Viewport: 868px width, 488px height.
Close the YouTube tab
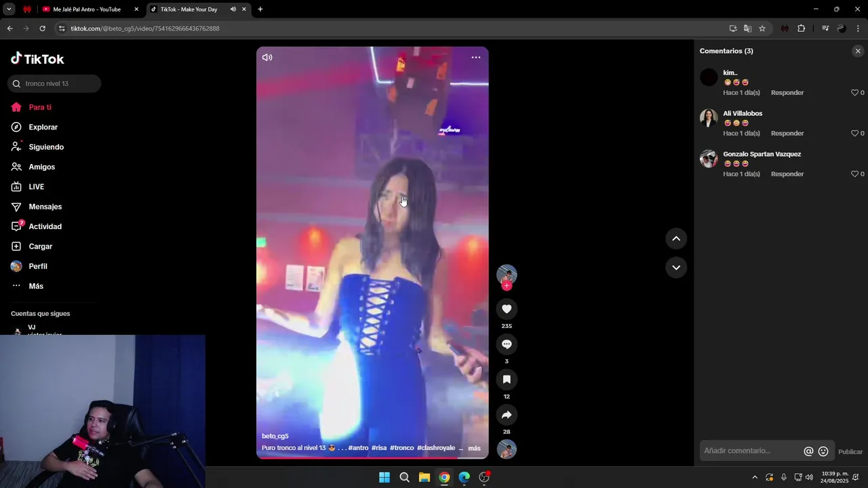point(136,9)
